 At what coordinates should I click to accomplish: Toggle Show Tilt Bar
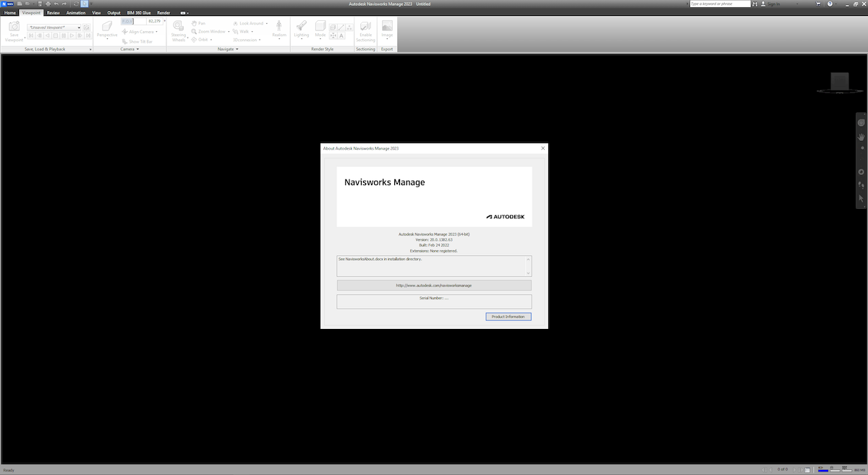coord(137,41)
